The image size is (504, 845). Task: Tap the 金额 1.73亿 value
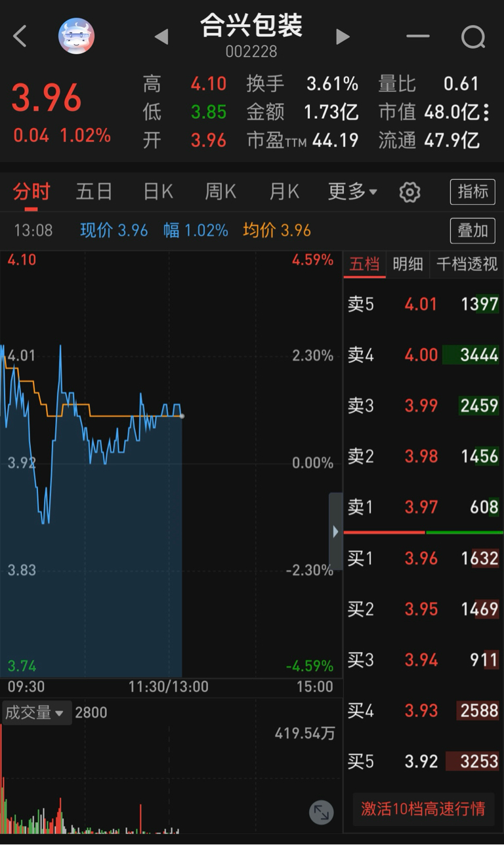[331, 112]
